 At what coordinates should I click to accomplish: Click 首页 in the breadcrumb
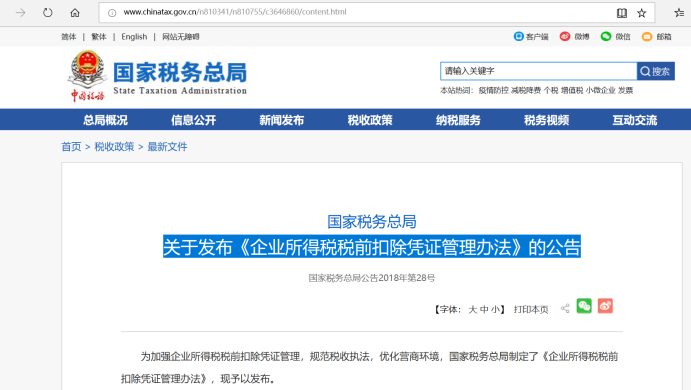pyautogui.click(x=71, y=147)
